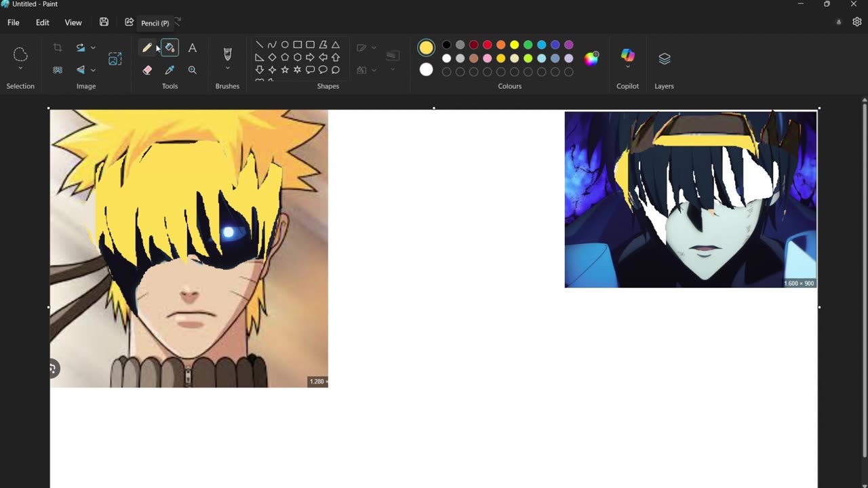Click the Brushes tool icon
This screenshot has width=868, height=488.
[x=227, y=54]
